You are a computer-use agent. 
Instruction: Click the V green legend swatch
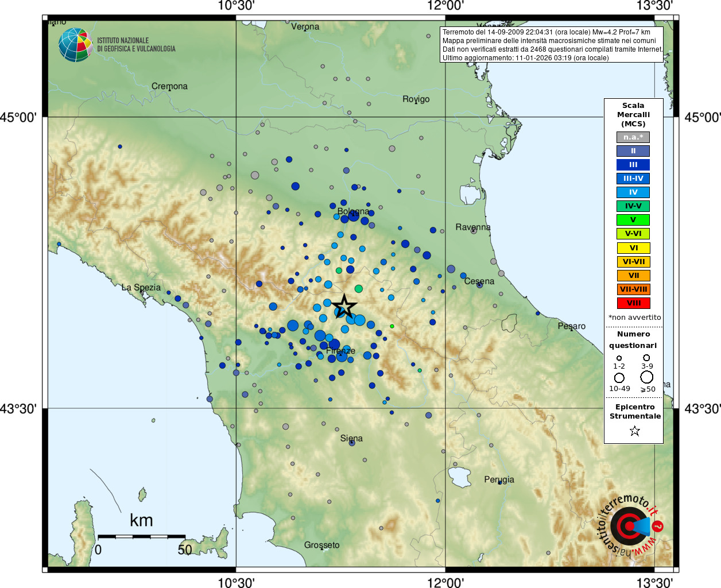tap(633, 220)
